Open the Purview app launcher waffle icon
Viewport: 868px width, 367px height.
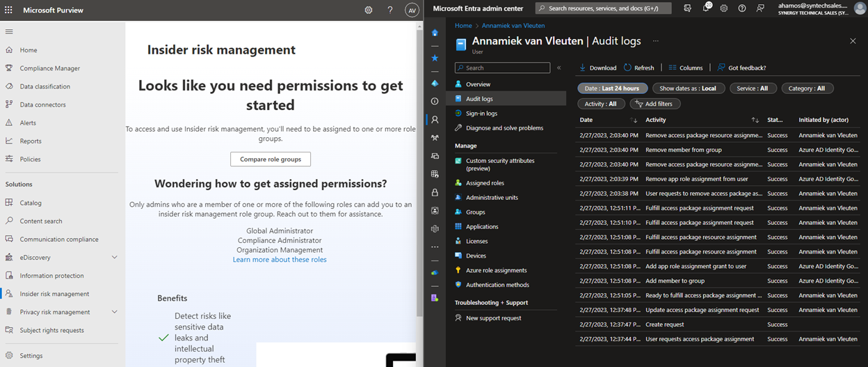[9, 10]
